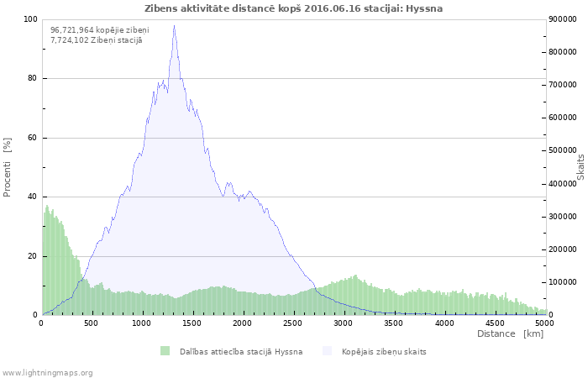Image resolution: width=588 pixels, height=378 pixels.
Task: Click the Skaits right axis label
Action: 580,167
